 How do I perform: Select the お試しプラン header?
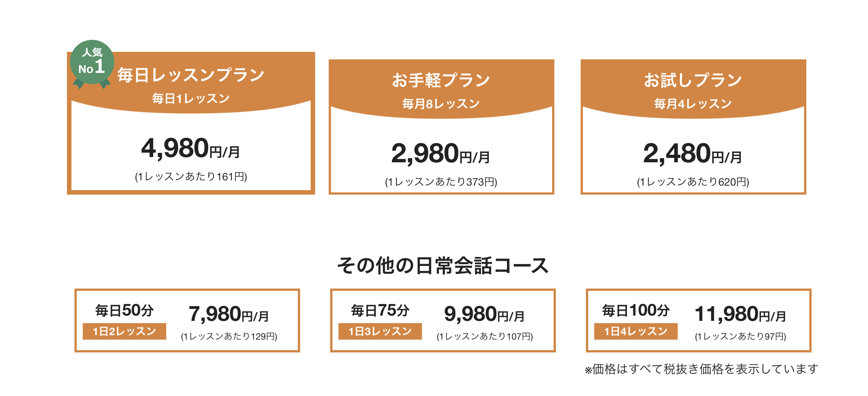coord(693,80)
